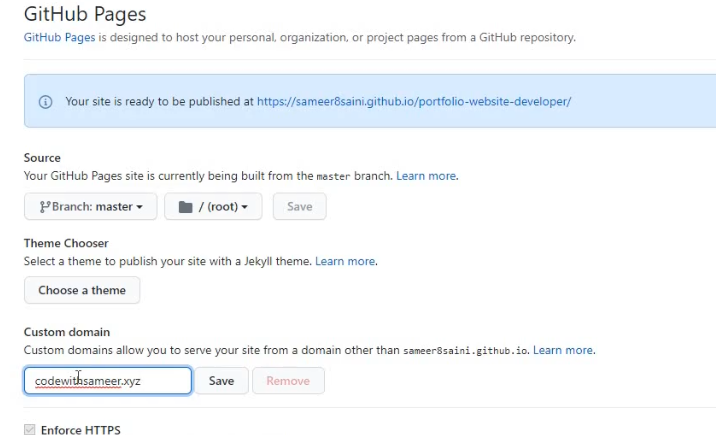This screenshot has width=716, height=435.
Task: Open the Branch: master dropdown
Action: (x=90, y=207)
